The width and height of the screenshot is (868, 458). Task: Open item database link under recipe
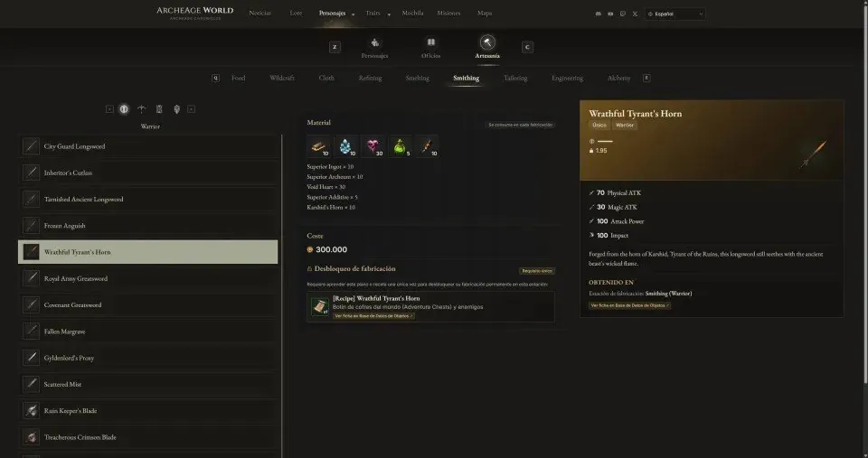tap(373, 316)
